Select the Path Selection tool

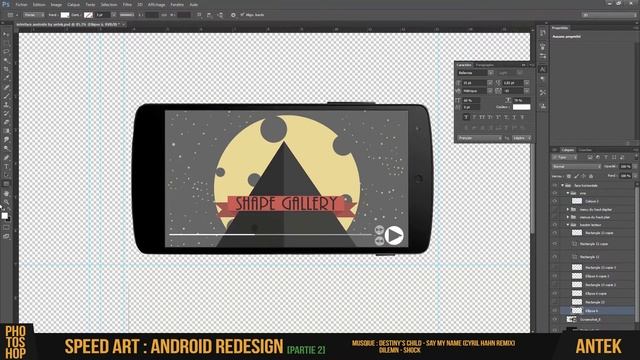(6, 175)
